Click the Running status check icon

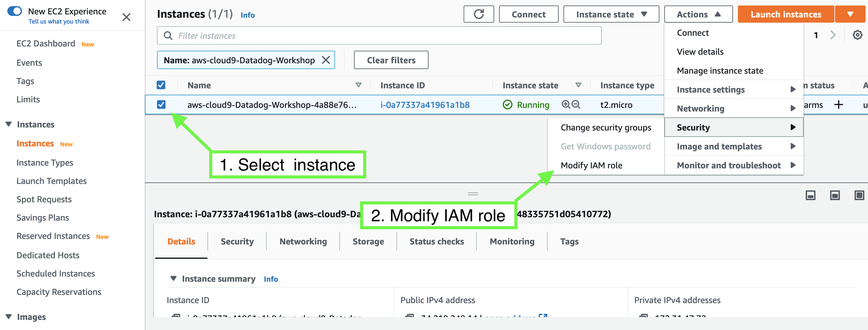pyautogui.click(x=507, y=105)
